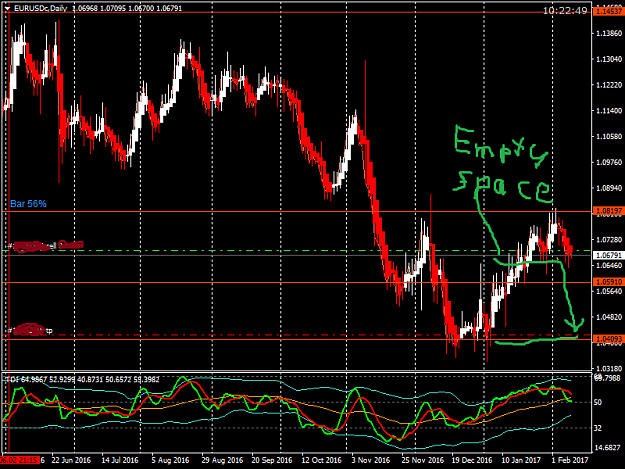Click the 20 Sep 2016 date label
The width and height of the screenshot is (625, 469).
tap(272, 460)
